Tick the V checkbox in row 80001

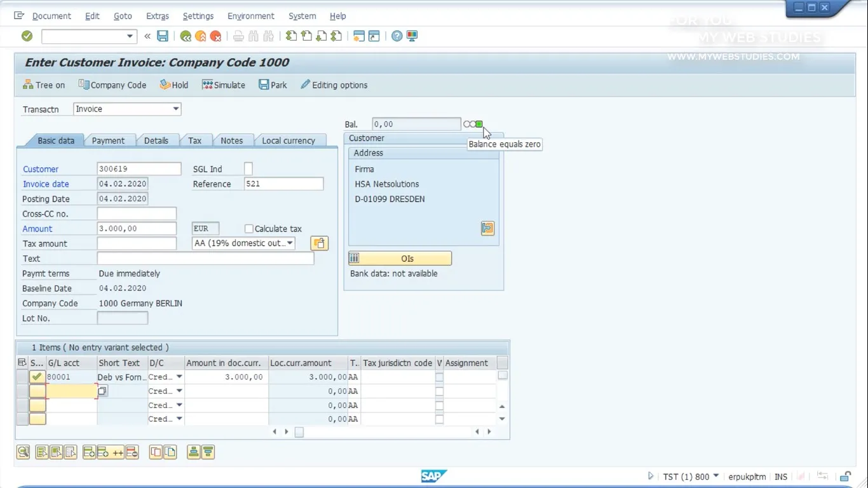point(439,377)
